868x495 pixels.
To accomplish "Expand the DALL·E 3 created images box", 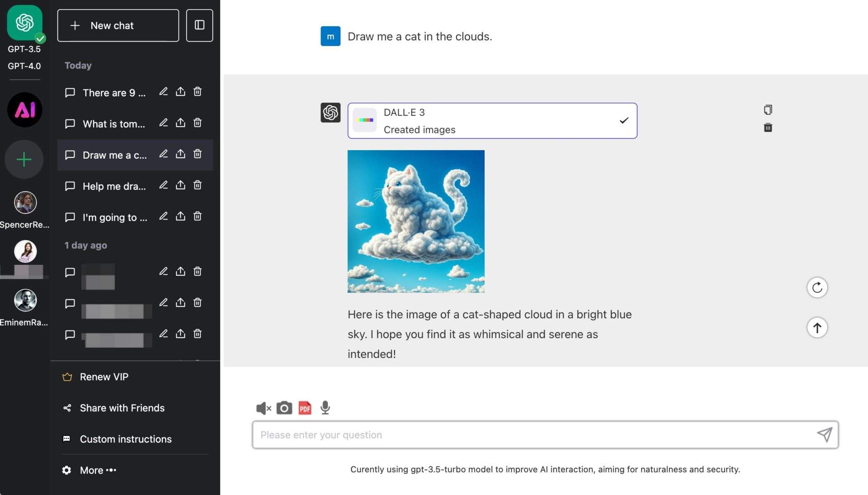I will 492,121.
